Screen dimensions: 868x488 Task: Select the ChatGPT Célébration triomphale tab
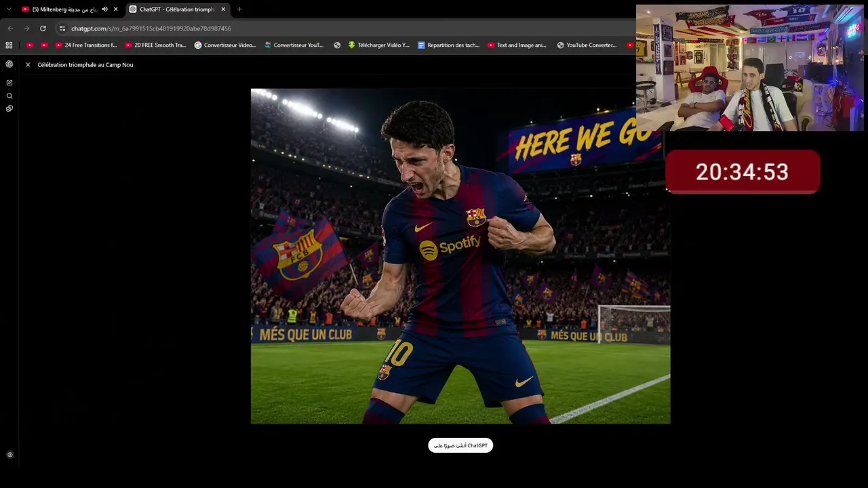point(178,9)
